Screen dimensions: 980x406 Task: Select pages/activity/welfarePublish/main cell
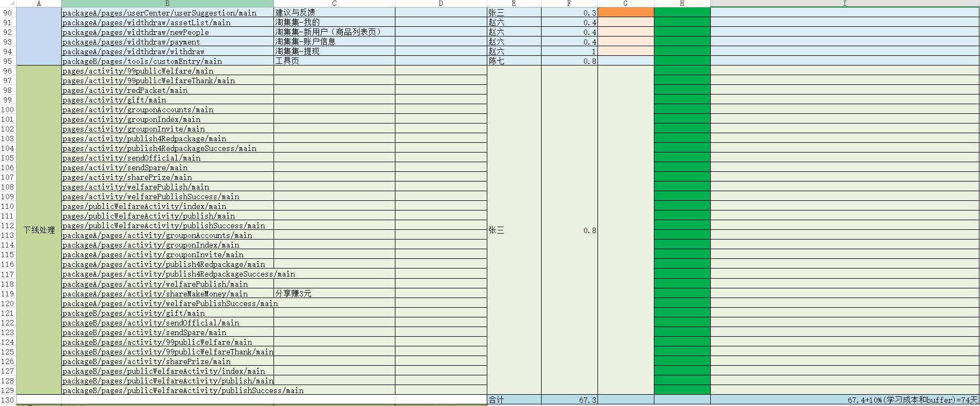pos(168,186)
